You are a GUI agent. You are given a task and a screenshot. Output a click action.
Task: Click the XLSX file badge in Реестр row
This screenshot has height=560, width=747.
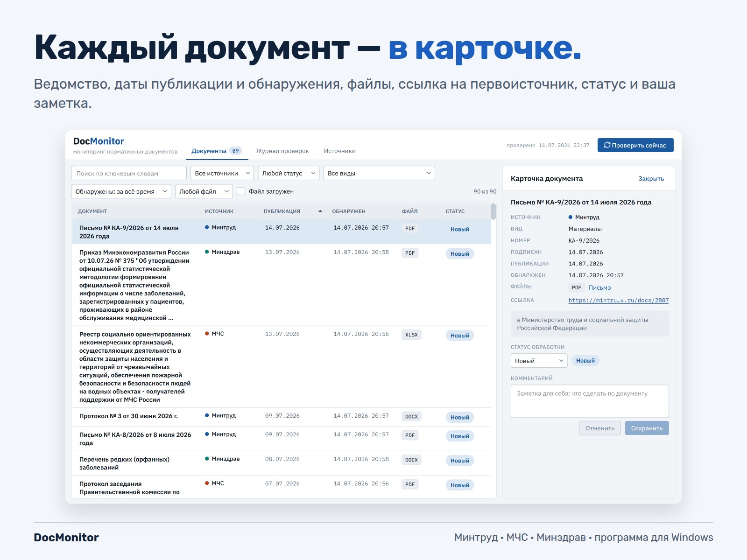point(411,335)
